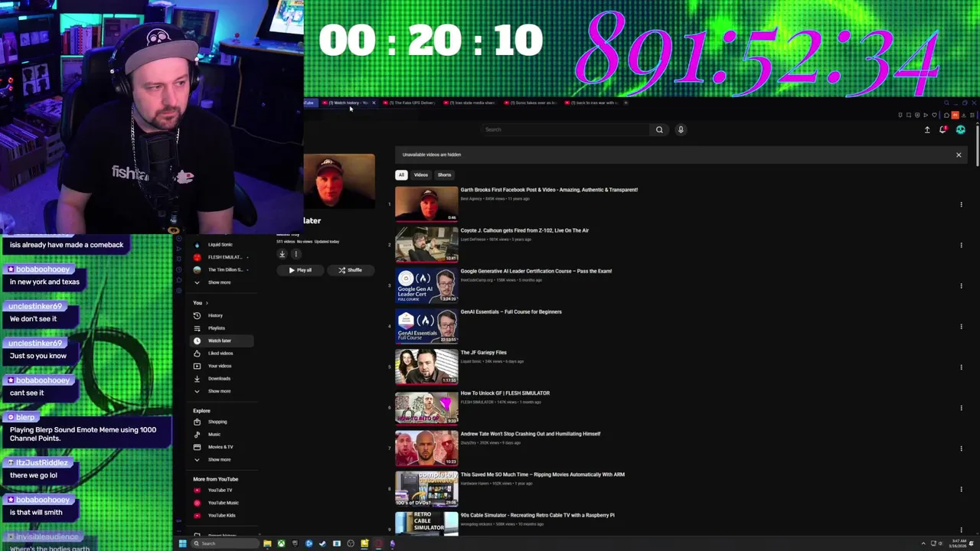Click the Google Gen AI Leader thumbnail

coord(426,285)
